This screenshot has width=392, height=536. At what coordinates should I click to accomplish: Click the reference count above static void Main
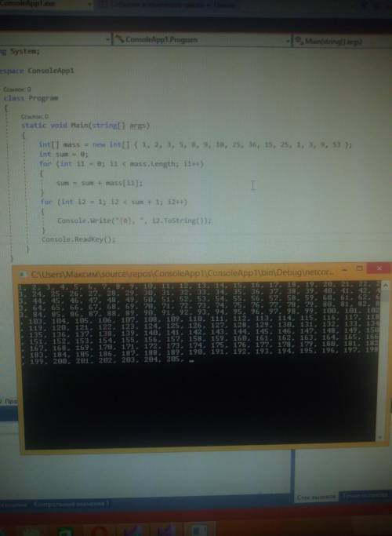(34, 117)
